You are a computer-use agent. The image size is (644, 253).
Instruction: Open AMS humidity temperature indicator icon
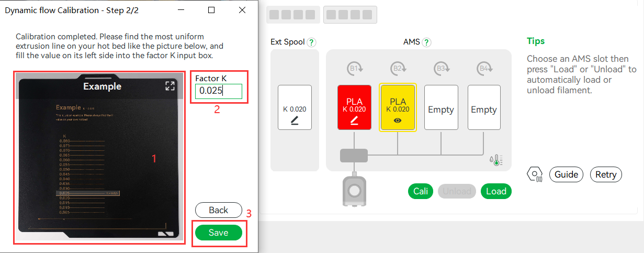coord(497,160)
